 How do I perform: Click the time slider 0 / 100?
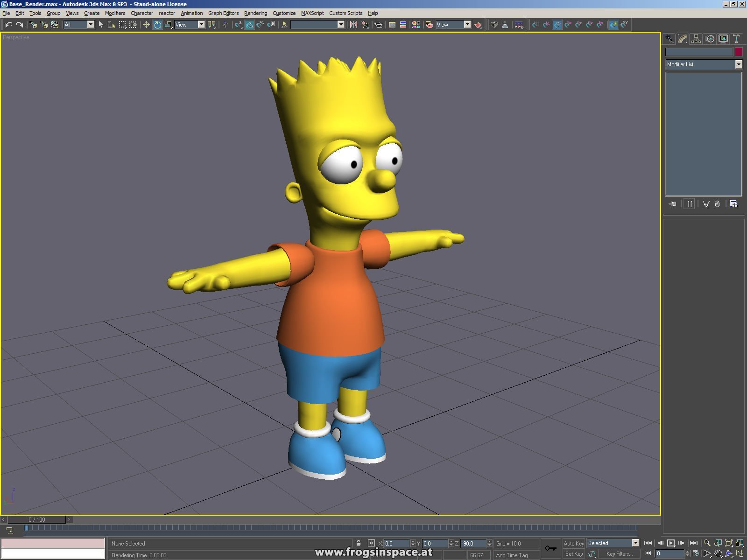point(37,519)
